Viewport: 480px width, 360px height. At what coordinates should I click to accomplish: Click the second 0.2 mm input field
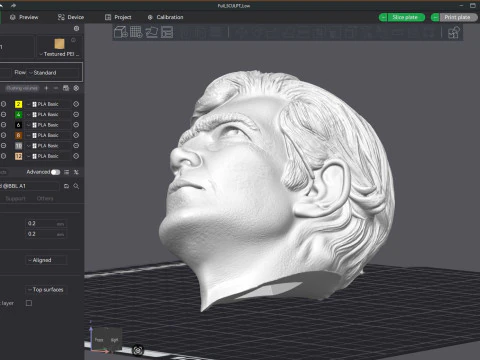tap(46, 234)
